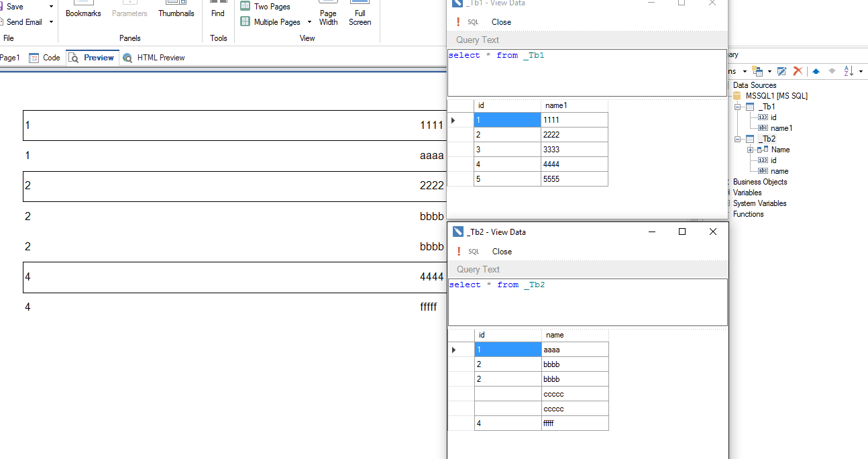Click SQL button in _Tb1 View Data window
Viewport: 868px width, 459px height.
point(473,22)
